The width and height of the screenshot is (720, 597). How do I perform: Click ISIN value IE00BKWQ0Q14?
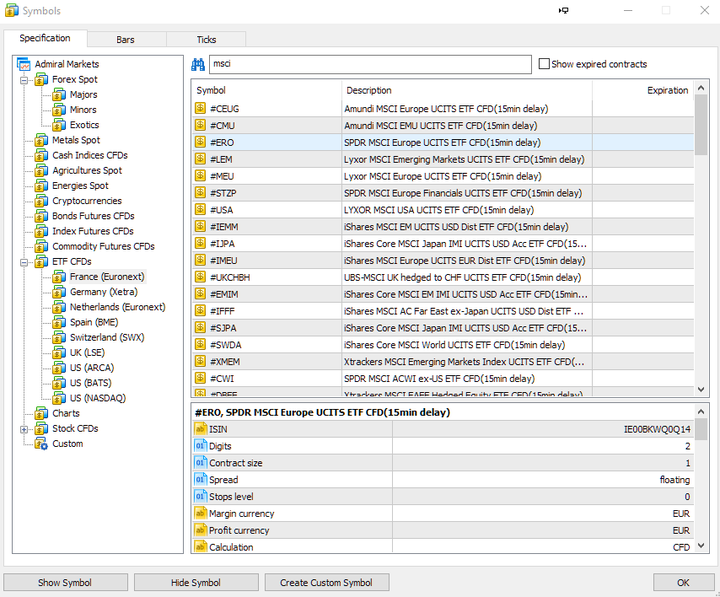[657, 429]
